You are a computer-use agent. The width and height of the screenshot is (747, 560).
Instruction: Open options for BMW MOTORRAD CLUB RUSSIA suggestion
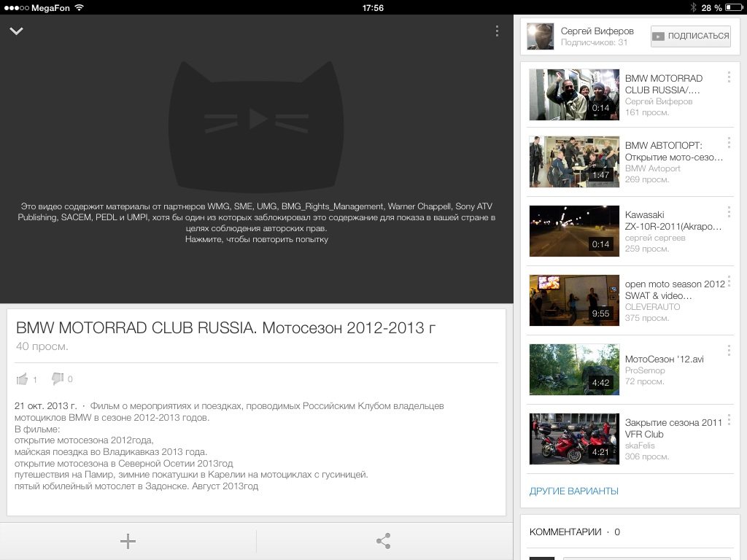coord(728,77)
